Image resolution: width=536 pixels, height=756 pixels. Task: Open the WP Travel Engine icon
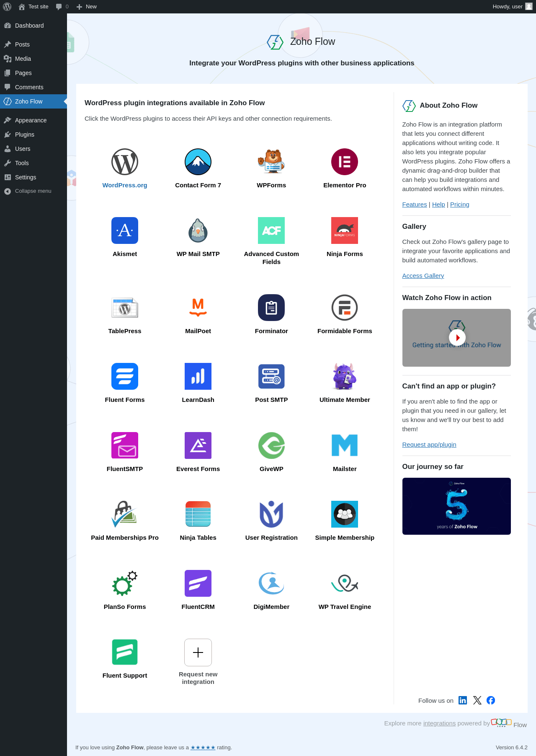345,583
